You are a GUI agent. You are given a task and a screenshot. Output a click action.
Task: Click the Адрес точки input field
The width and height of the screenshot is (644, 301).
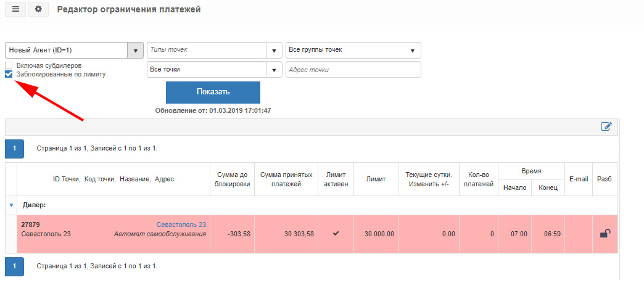pos(353,70)
